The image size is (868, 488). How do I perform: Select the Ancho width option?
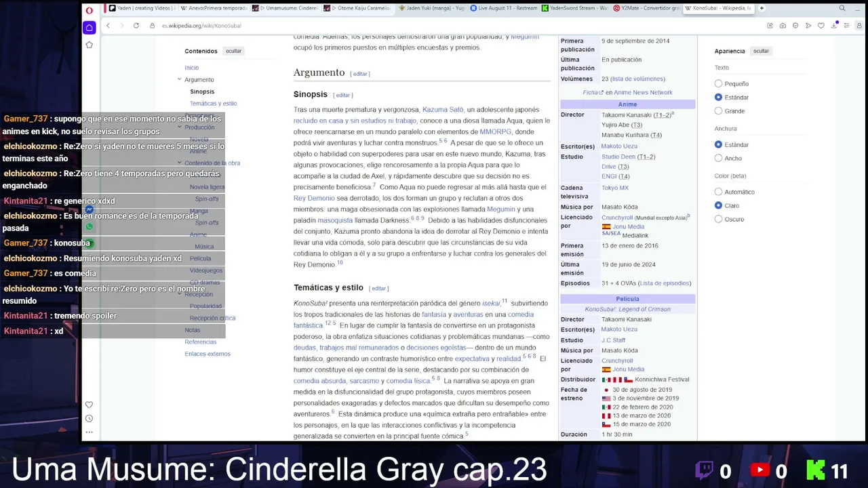coord(718,159)
